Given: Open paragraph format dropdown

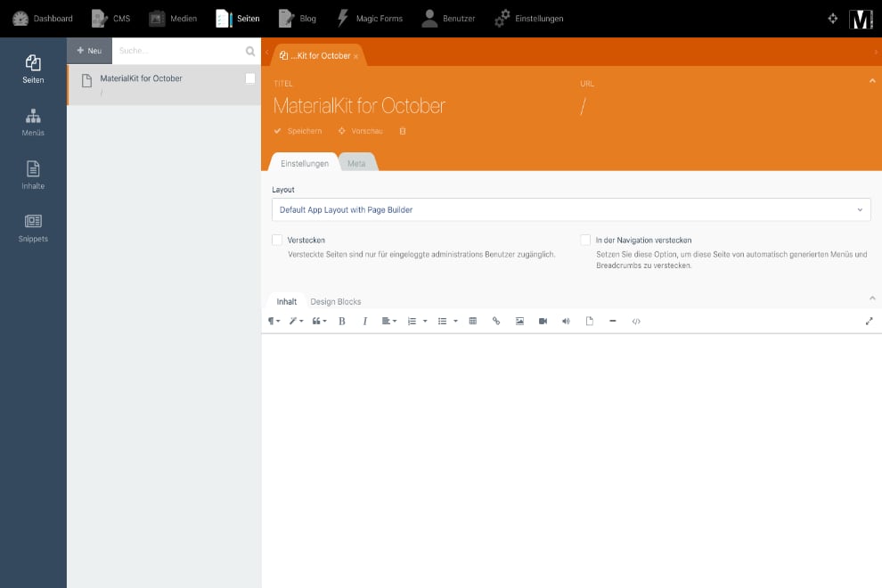Looking at the screenshot, I should coord(274,322).
